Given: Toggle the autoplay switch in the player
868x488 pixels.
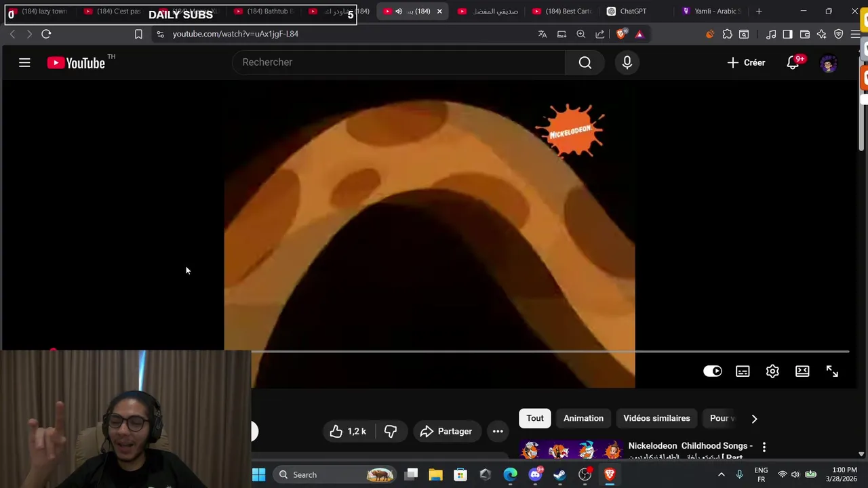Looking at the screenshot, I should point(713,371).
